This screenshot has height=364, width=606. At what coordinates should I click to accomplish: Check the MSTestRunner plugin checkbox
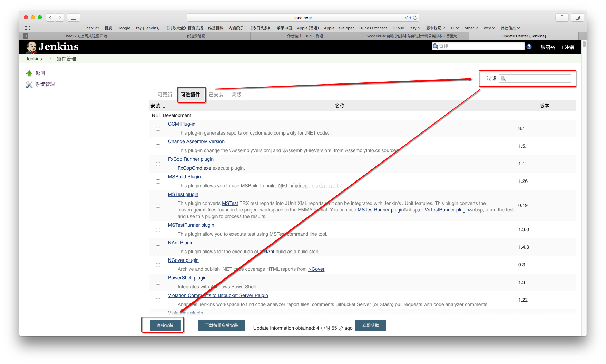pyautogui.click(x=158, y=230)
